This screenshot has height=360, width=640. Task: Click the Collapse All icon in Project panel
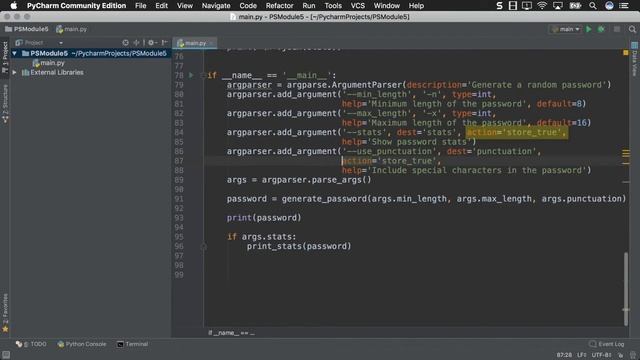tap(136, 42)
